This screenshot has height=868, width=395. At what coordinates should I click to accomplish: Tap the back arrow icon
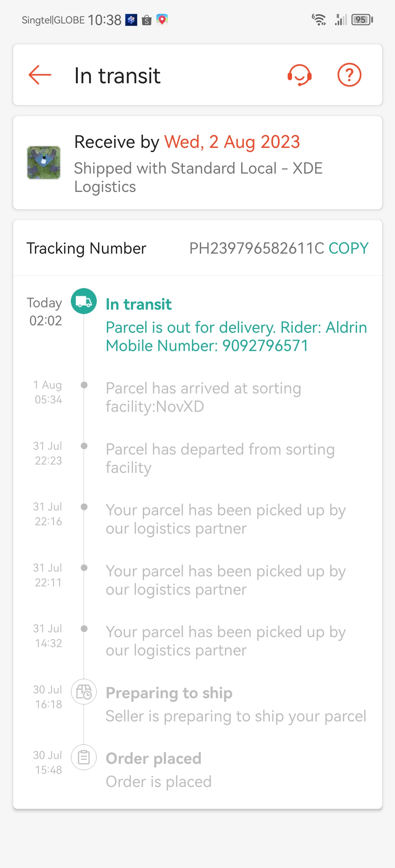tap(40, 75)
